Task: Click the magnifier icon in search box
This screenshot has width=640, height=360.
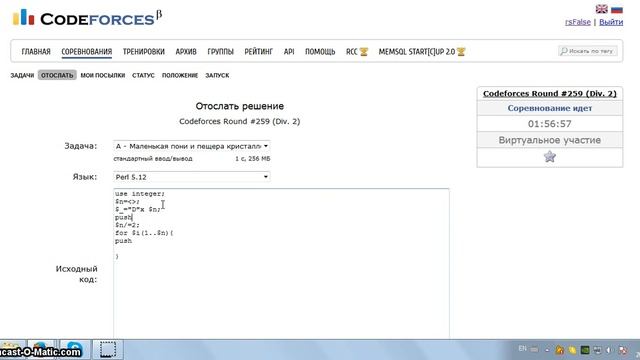Action: coord(564,51)
